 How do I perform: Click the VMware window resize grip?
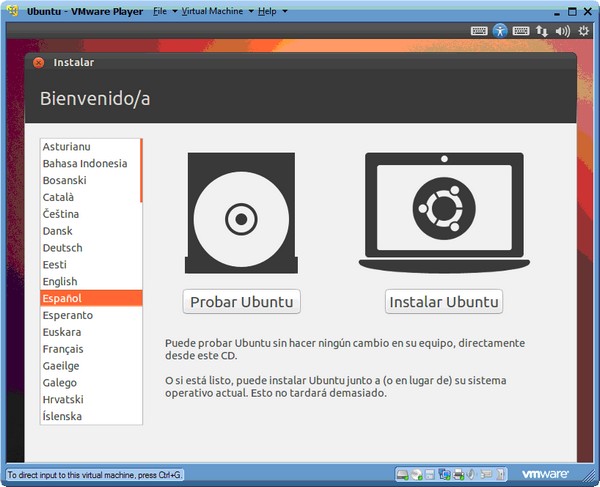[589, 476]
